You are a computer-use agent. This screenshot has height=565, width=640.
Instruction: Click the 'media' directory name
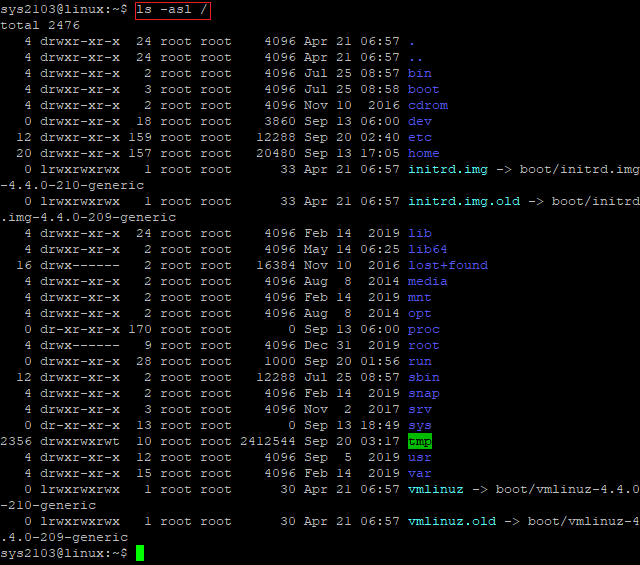click(428, 281)
